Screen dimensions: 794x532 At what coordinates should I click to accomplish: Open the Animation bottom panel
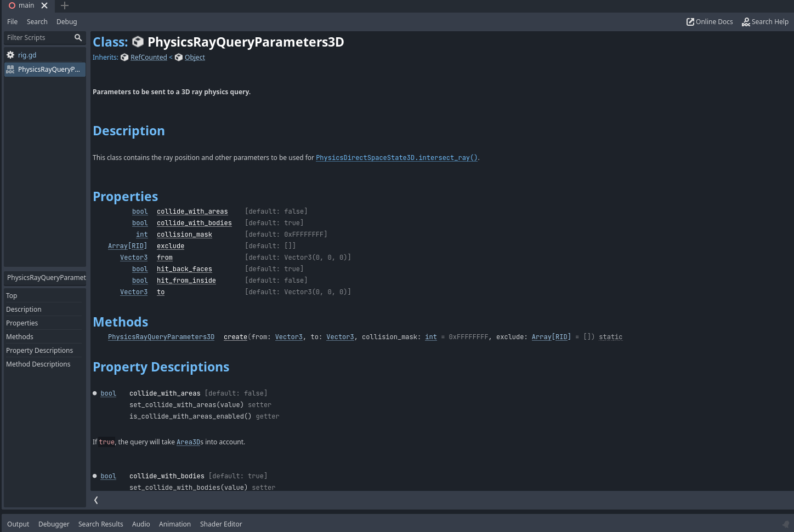pyautogui.click(x=175, y=524)
